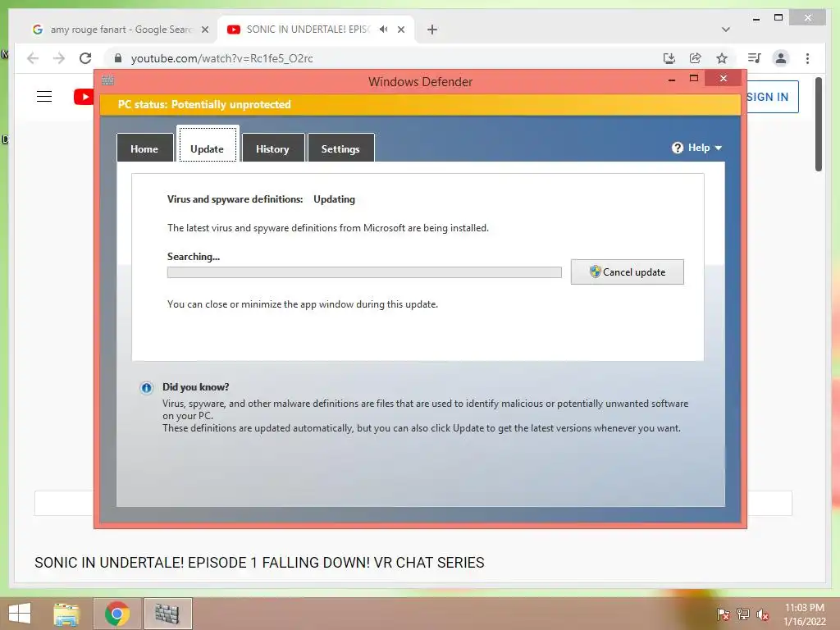
Task: Click the YouTube logo
Action: [x=84, y=97]
